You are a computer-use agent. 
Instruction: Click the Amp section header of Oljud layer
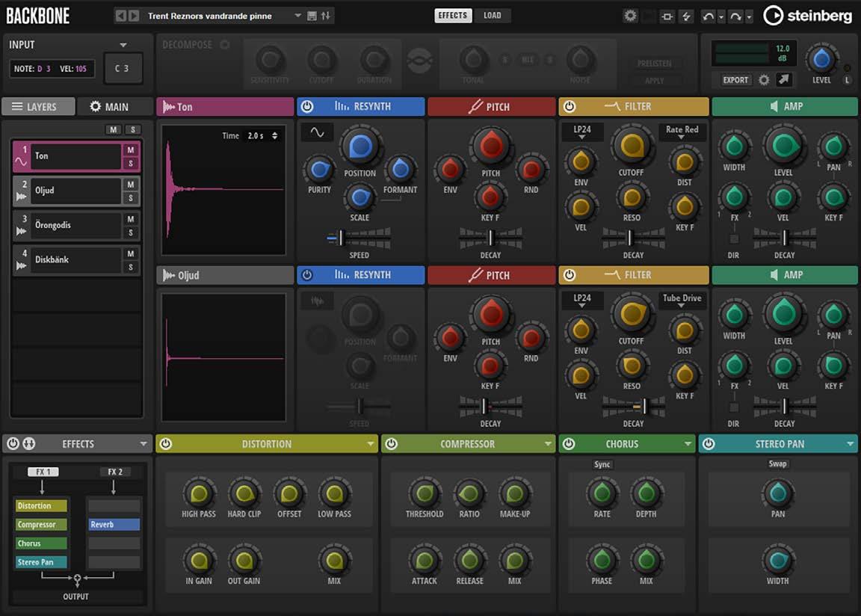coord(785,275)
